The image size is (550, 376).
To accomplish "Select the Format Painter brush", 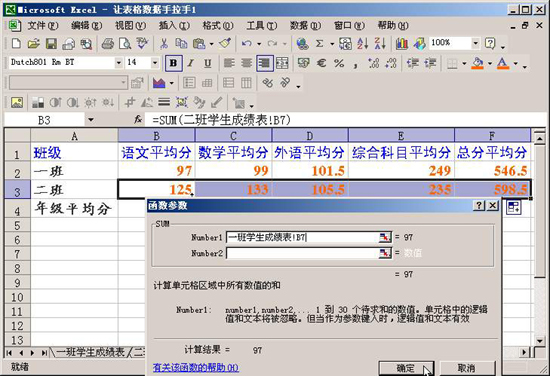I will [x=225, y=43].
